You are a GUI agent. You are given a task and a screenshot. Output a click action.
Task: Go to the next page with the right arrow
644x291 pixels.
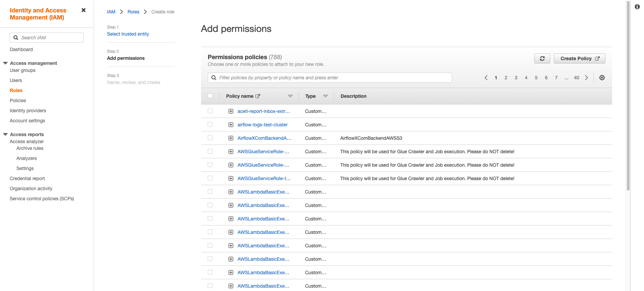[587, 78]
